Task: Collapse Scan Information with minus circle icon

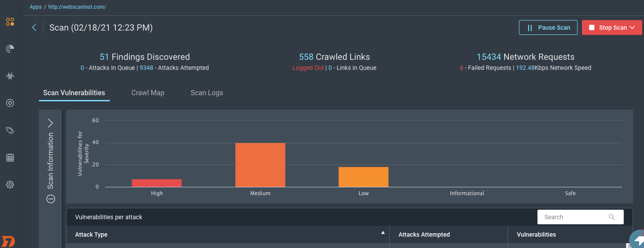Action: (x=51, y=199)
